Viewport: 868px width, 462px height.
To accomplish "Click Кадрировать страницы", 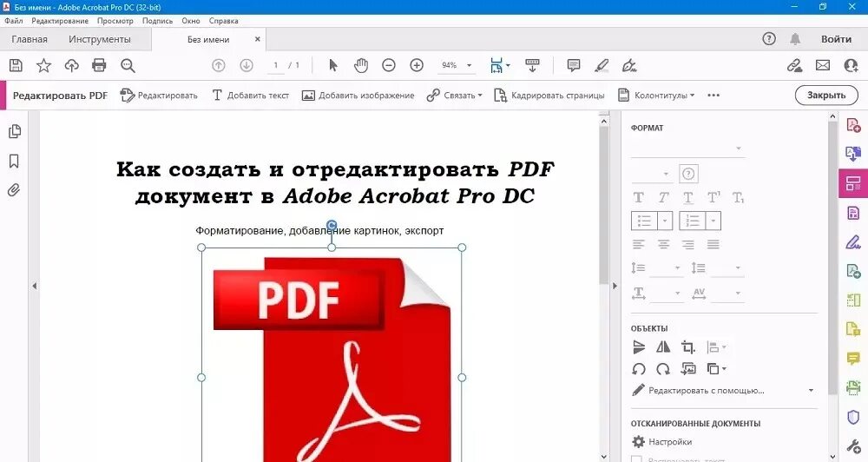I will (549, 96).
